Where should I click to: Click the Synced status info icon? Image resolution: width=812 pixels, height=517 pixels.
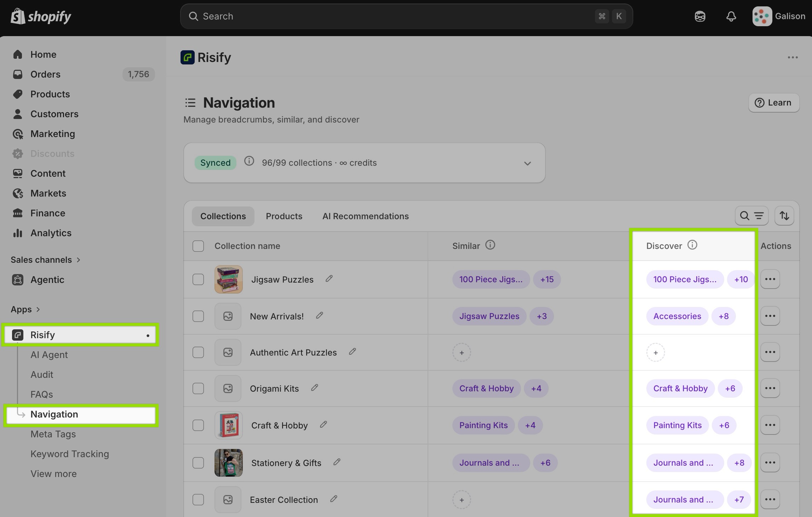[249, 161]
